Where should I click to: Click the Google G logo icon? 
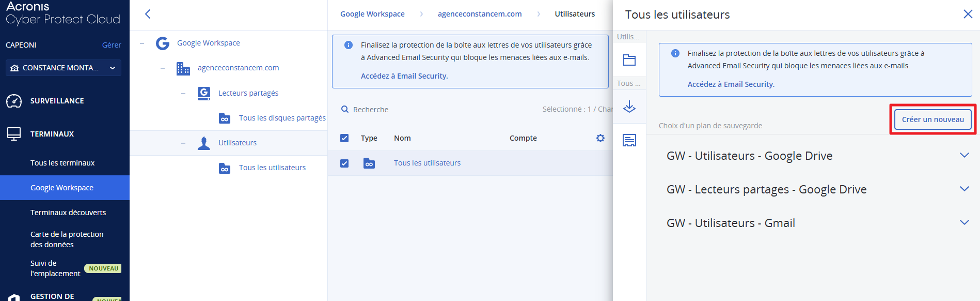coord(163,43)
